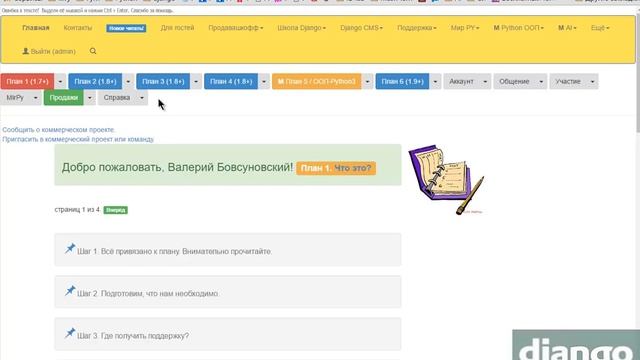Click the green Вперёд pagination button
Screen dimensions: 640x360
(116, 210)
